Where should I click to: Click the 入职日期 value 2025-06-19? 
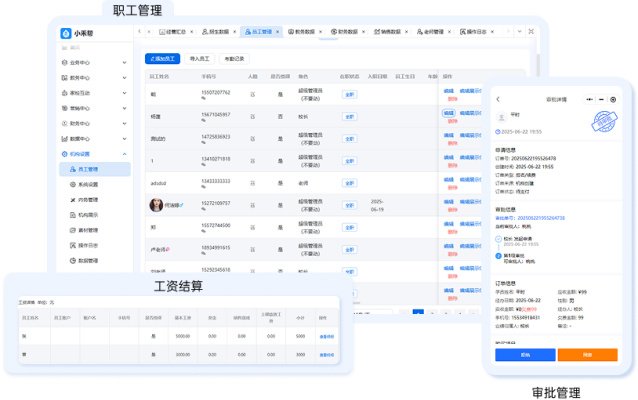377,205
